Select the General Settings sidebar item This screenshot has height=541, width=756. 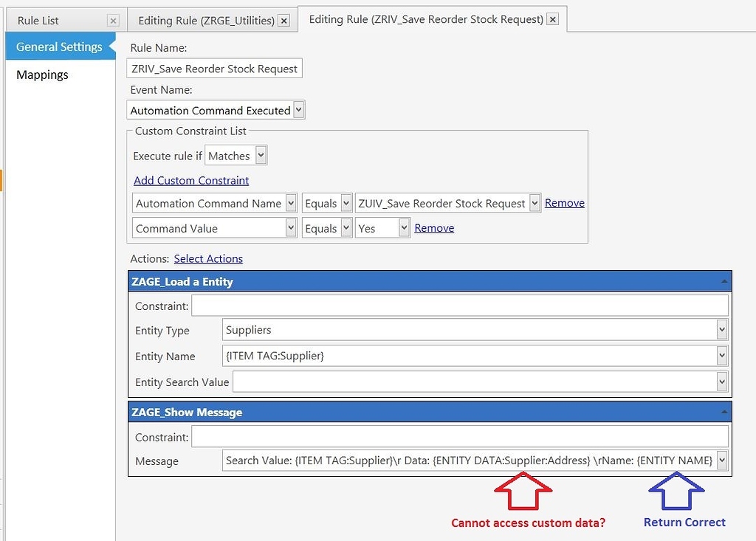coord(58,46)
